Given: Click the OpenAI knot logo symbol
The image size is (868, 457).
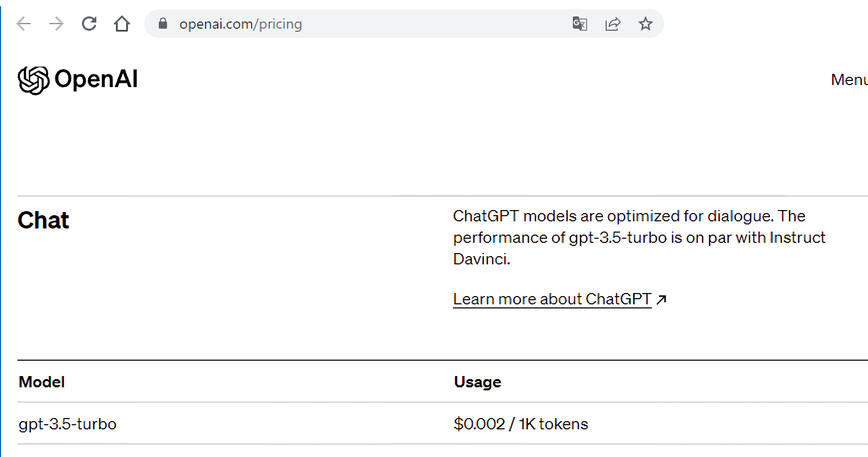Looking at the screenshot, I should (x=34, y=80).
